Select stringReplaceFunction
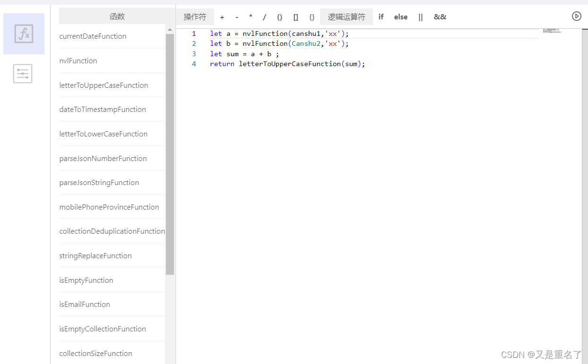This screenshot has height=364, width=588. (112, 256)
